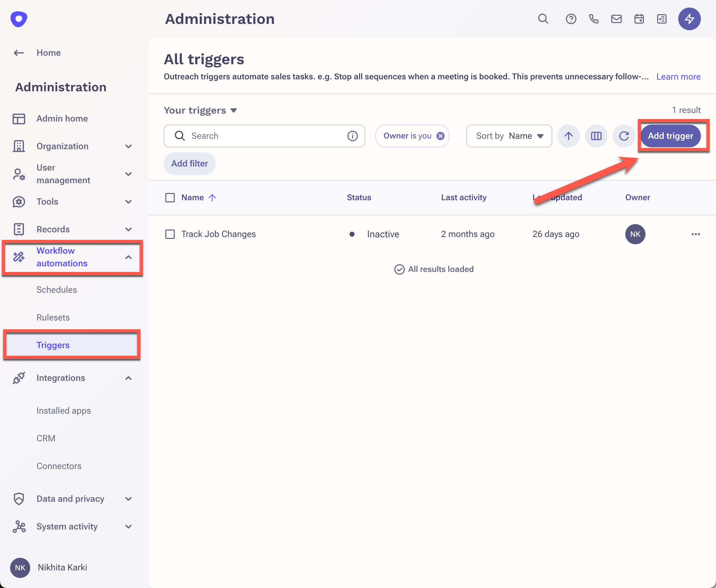Click into the trigger Search field
Image resolution: width=716 pixels, height=588 pixels.
[264, 136]
